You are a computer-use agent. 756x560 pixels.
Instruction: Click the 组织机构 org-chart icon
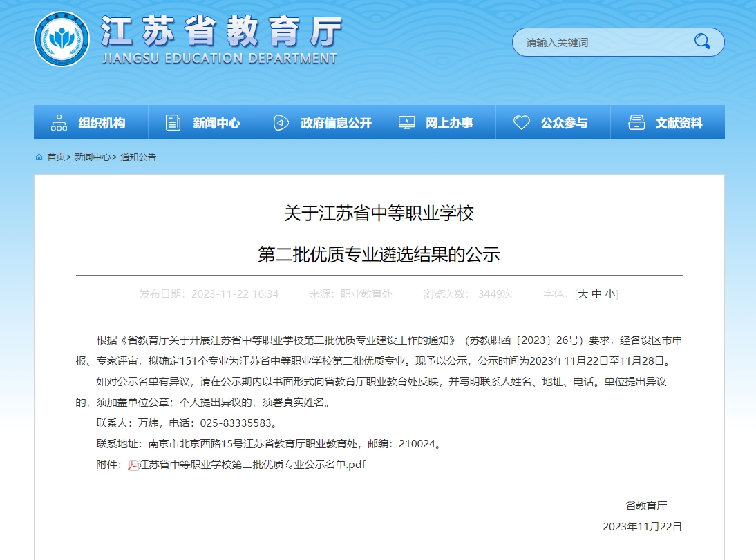tap(59, 123)
